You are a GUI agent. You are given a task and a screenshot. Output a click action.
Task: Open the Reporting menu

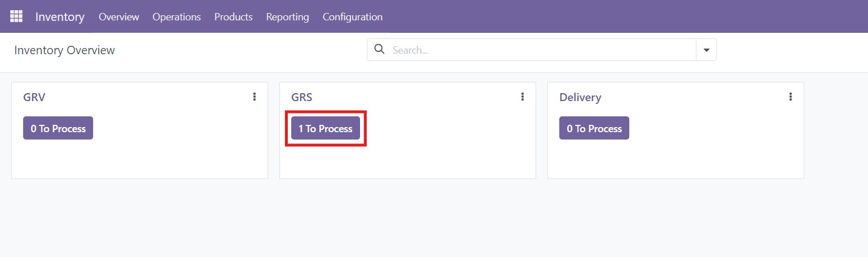tap(287, 17)
